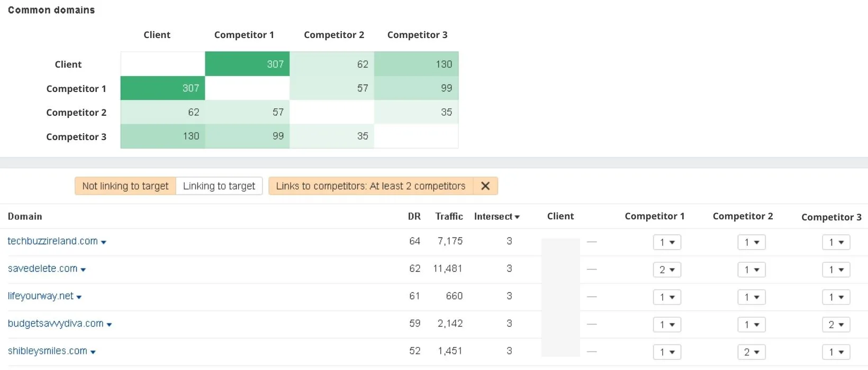
Task: Switch to 'Linking to target' view
Action: pos(219,186)
